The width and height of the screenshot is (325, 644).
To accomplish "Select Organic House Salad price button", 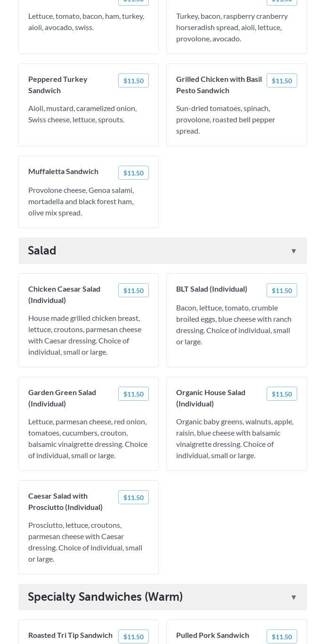I will click(282, 394).
